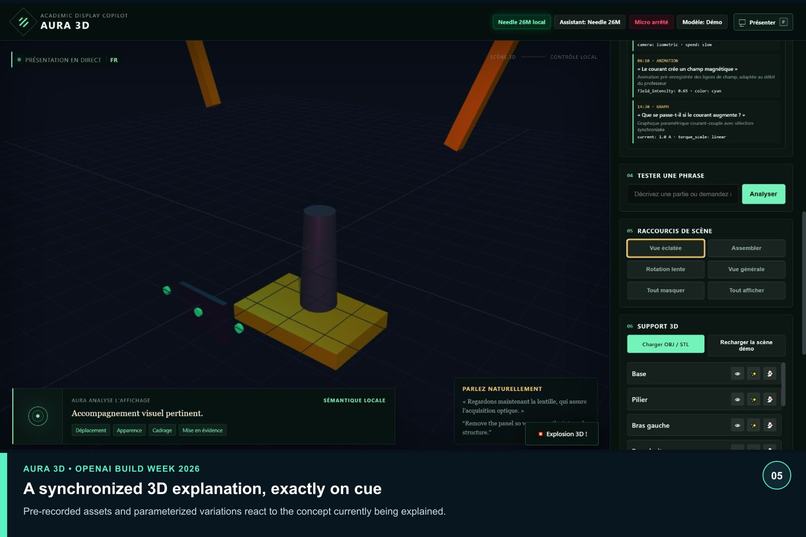The image size is (806, 537).
Task: Click the circular AURA listening target icon
Action: [x=38, y=416]
